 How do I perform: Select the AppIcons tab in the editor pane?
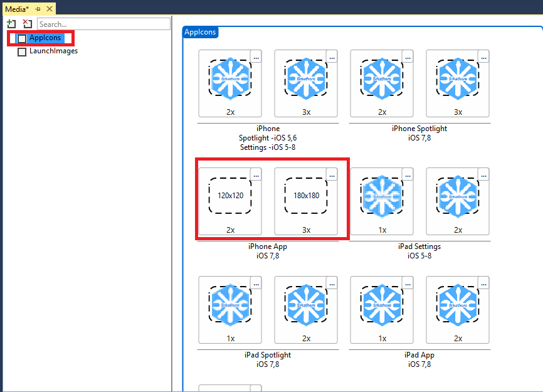click(200, 32)
